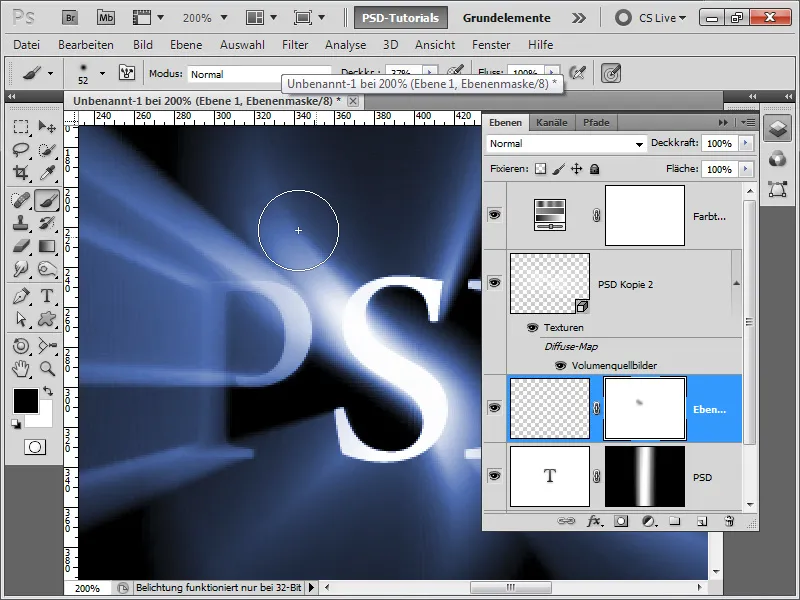Screen dimensions: 800x600
Task: Select the 3D Camera Rotate tool
Action: pyautogui.click(x=47, y=346)
